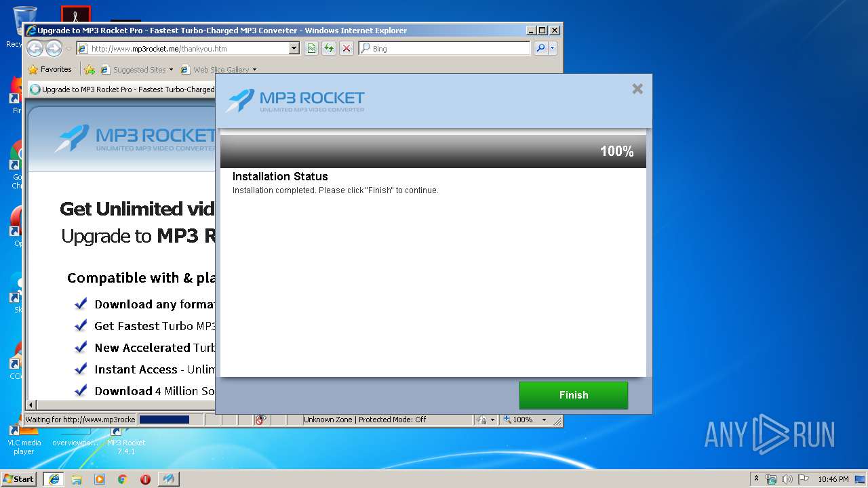Open VLC media player desktop shortcut
868x488 pixels.
point(24,439)
